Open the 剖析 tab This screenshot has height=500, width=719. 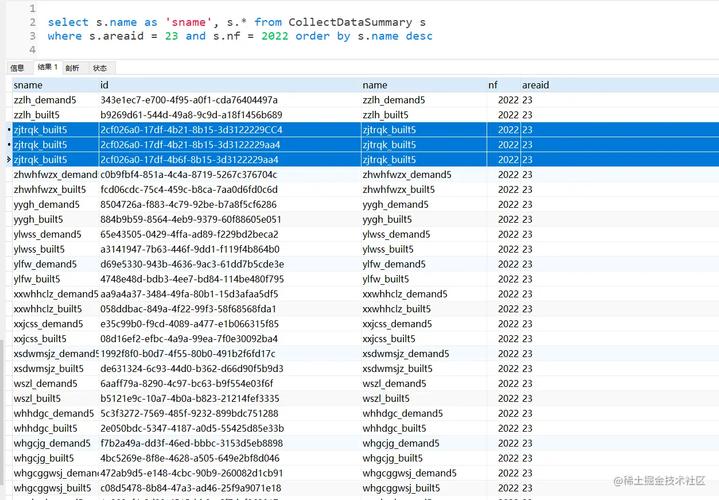72,68
